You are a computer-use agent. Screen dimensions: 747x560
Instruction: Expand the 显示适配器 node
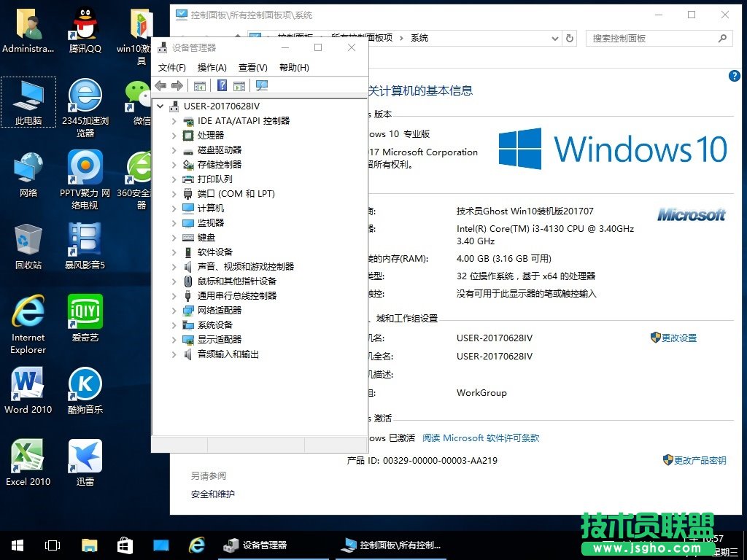(x=174, y=340)
